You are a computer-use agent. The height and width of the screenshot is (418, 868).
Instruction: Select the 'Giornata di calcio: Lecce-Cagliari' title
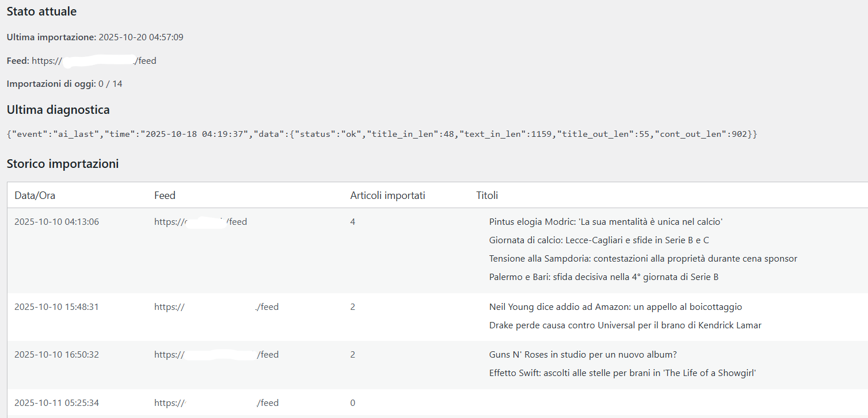(x=599, y=240)
